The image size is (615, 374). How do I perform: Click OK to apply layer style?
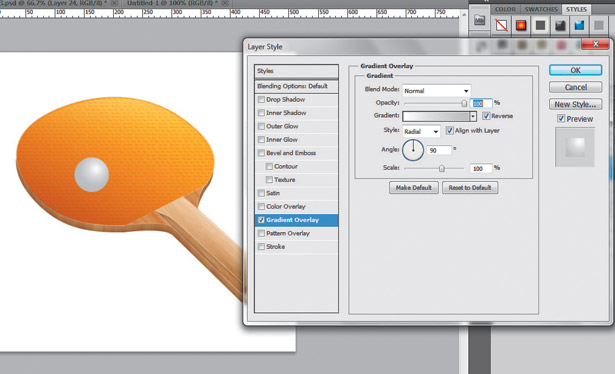(575, 70)
